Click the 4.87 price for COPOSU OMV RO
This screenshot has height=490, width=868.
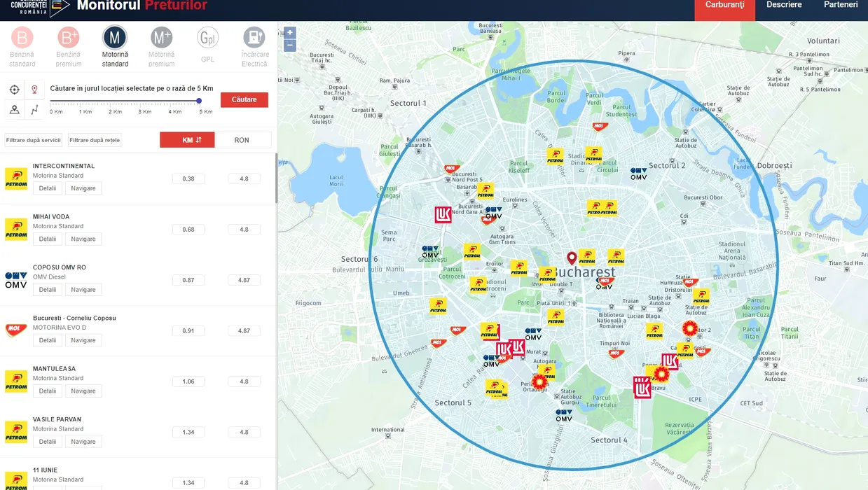244,280
